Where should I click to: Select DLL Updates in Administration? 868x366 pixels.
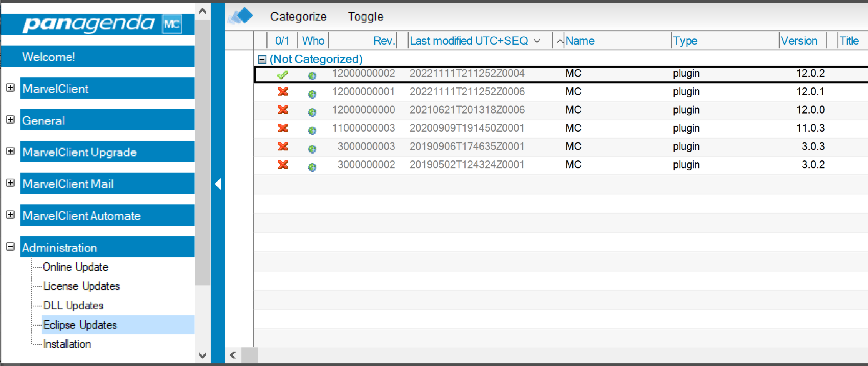73,306
